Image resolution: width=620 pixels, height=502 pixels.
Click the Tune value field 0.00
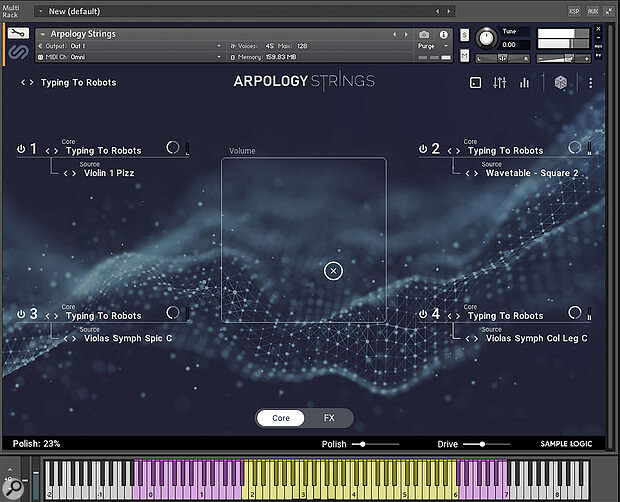click(512, 45)
